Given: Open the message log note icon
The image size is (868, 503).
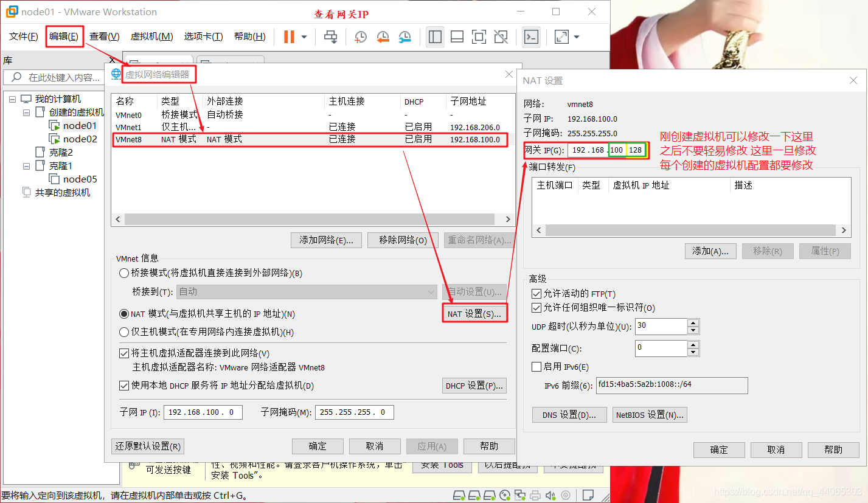Looking at the screenshot, I should [588, 495].
